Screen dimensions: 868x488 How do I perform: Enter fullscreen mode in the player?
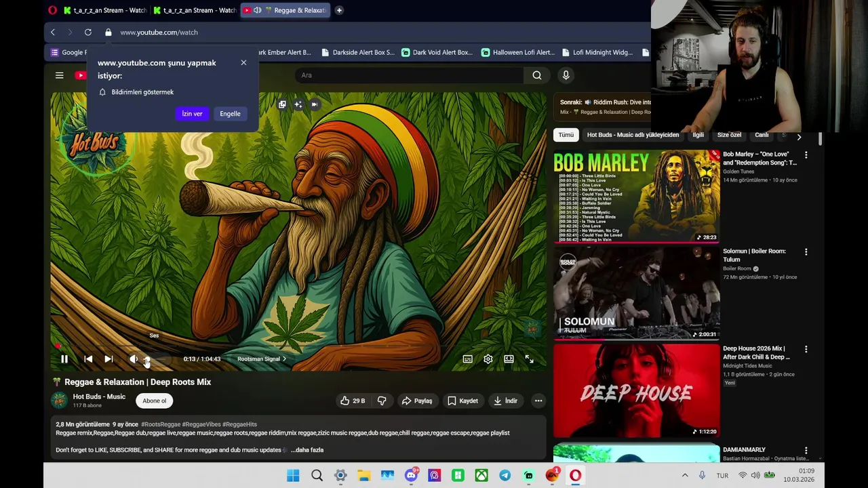point(530,359)
